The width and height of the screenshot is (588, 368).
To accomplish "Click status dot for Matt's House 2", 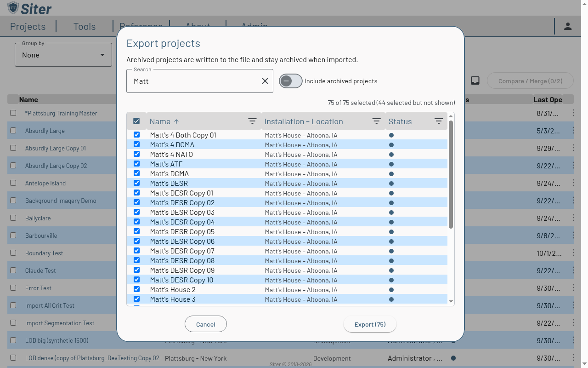I will [391, 290].
